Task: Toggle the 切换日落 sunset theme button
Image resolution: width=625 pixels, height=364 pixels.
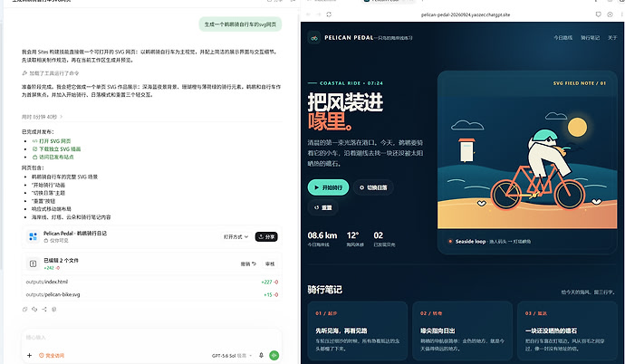Action: click(373, 187)
